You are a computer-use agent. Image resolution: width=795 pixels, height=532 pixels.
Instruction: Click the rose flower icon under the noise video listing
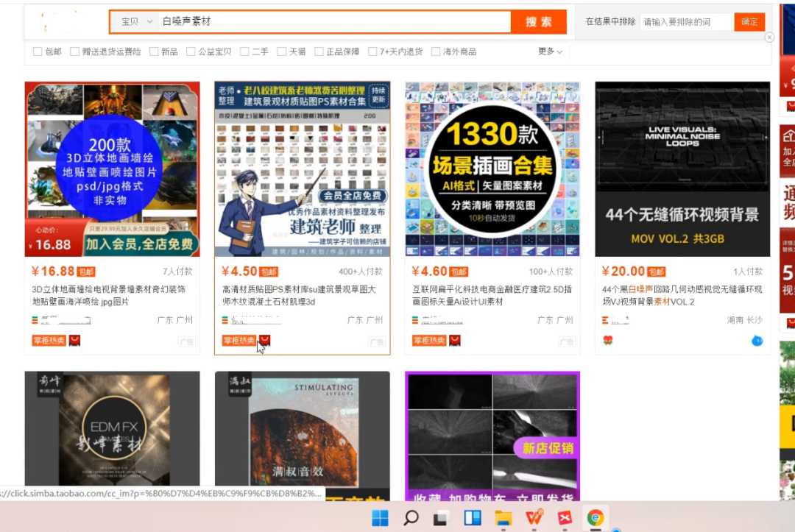pos(609,340)
